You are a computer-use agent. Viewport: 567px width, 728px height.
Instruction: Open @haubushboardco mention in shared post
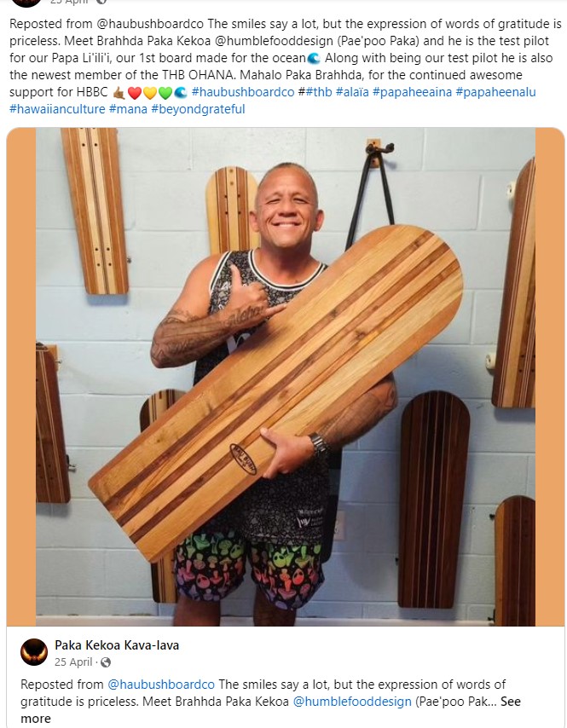161,685
